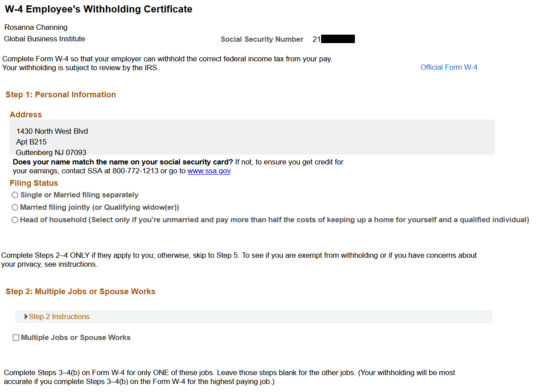The width and height of the screenshot is (539, 392).
Task: Select the employee name Rosanna Channing
Action: click(36, 27)
